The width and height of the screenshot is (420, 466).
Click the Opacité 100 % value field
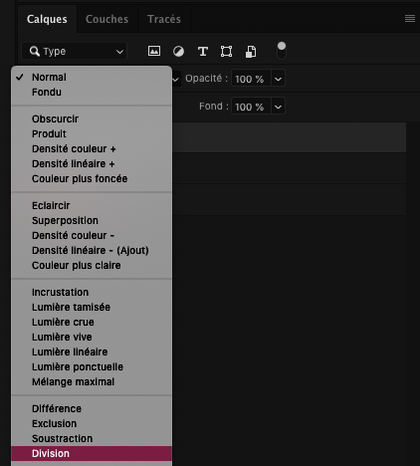[x=251, y=79]
